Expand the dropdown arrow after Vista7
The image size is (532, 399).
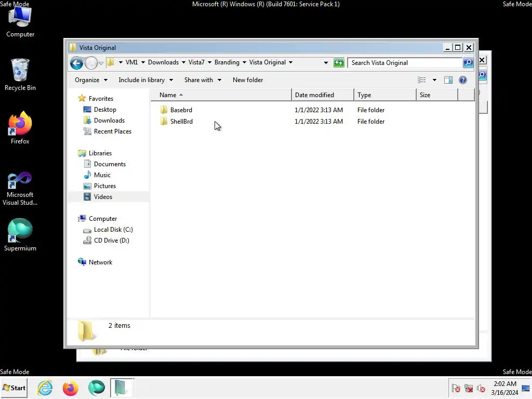pyautogui.click(x=209, y=62)
